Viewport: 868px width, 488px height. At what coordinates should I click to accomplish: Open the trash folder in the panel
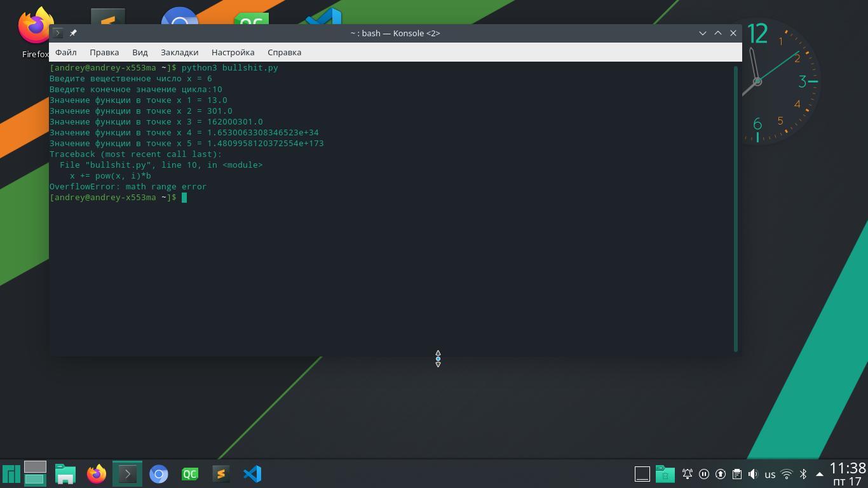[x=665, y=474]
